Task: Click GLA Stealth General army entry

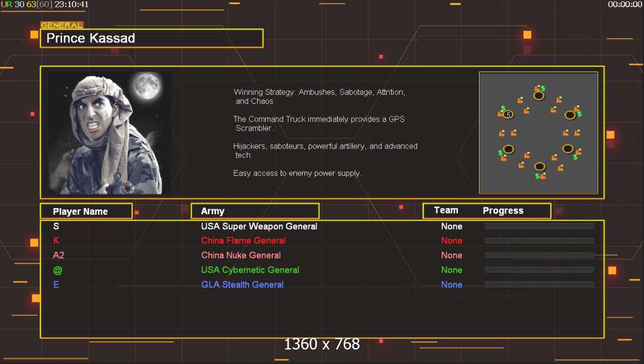Action: 243,285
